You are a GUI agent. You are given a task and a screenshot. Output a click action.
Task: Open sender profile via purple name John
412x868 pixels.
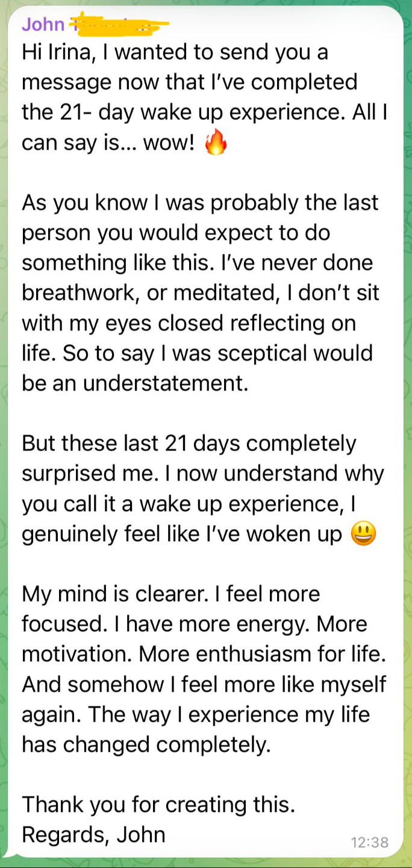pyautogui.click(x=43, y=24)
